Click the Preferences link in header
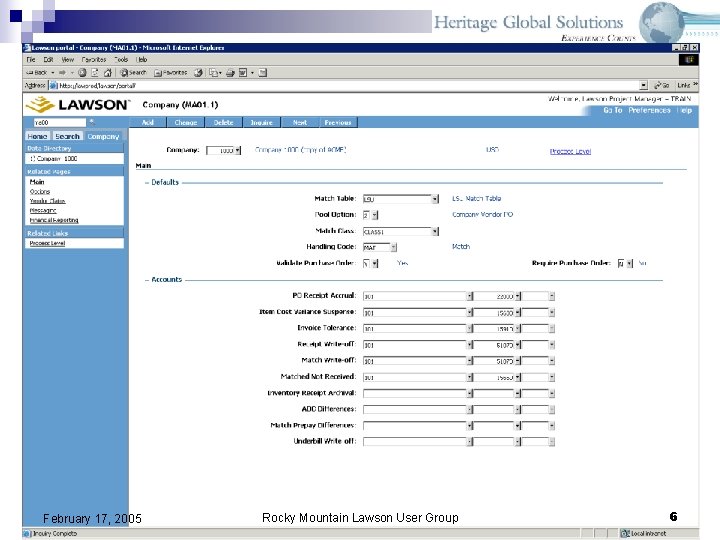This screenshot has width=720, height=540. pos(649,110)
